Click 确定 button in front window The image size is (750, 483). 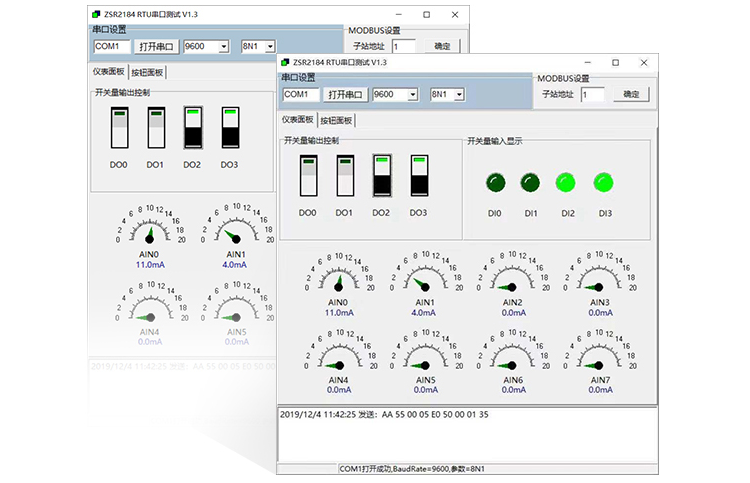point(631,94)
